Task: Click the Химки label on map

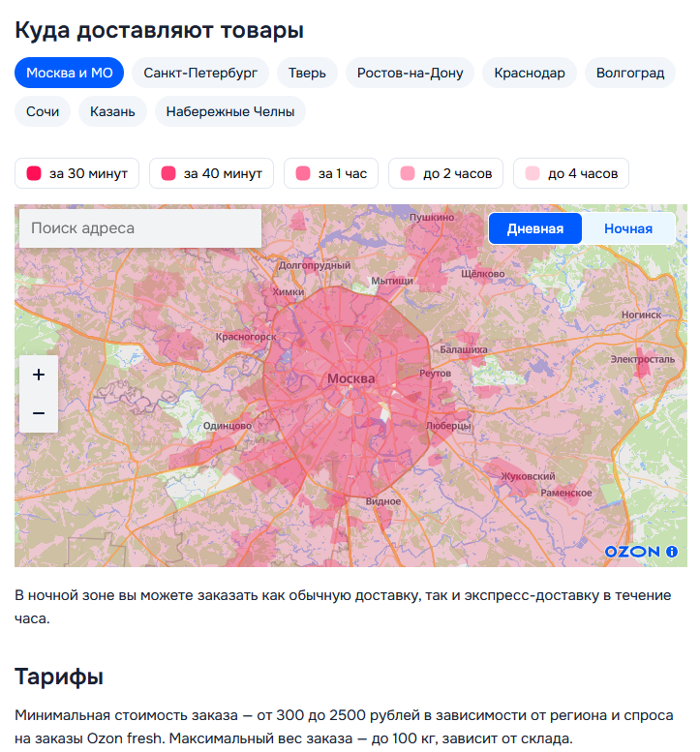Action: click(x=289, y=291)
